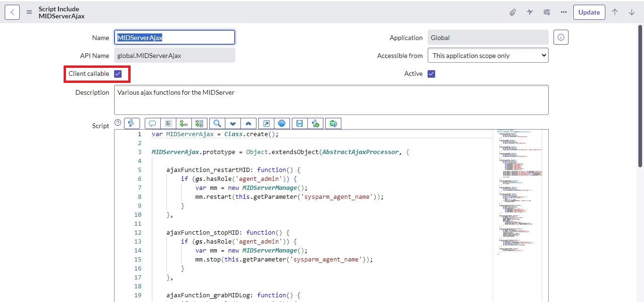Screen dimensions: 644x302
Task: Click the script debugger bug icon
Action: click(332, 123)
